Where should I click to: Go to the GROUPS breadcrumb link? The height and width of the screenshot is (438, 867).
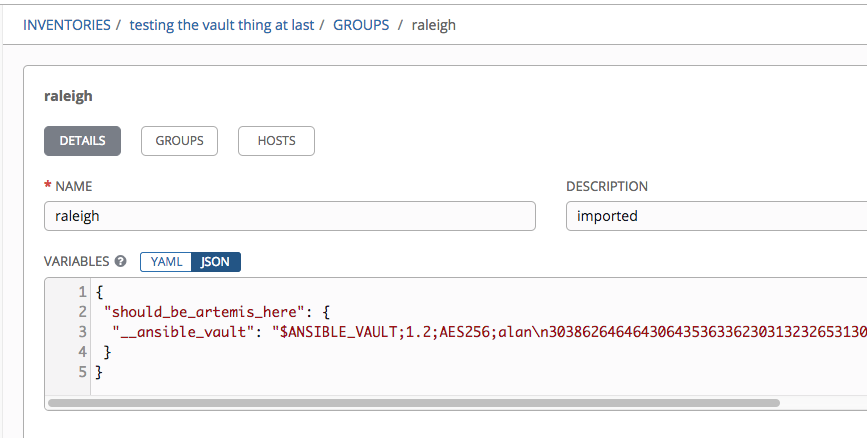point(361,25)
